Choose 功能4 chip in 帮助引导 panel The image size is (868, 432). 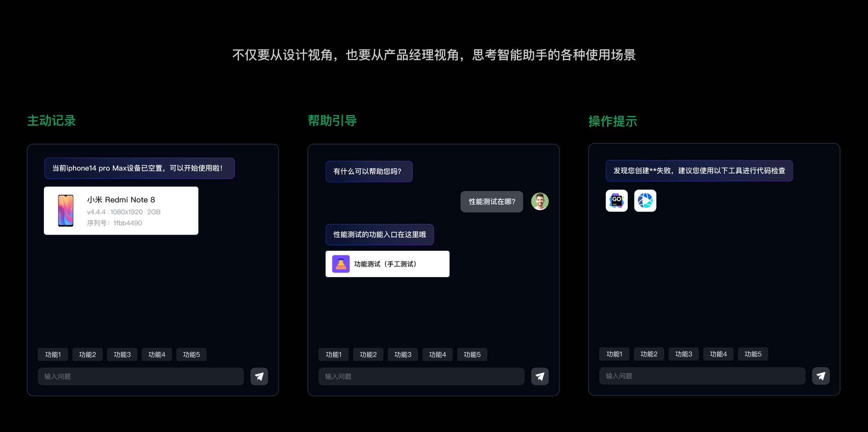pyautogui.click(x=438, y=355)
